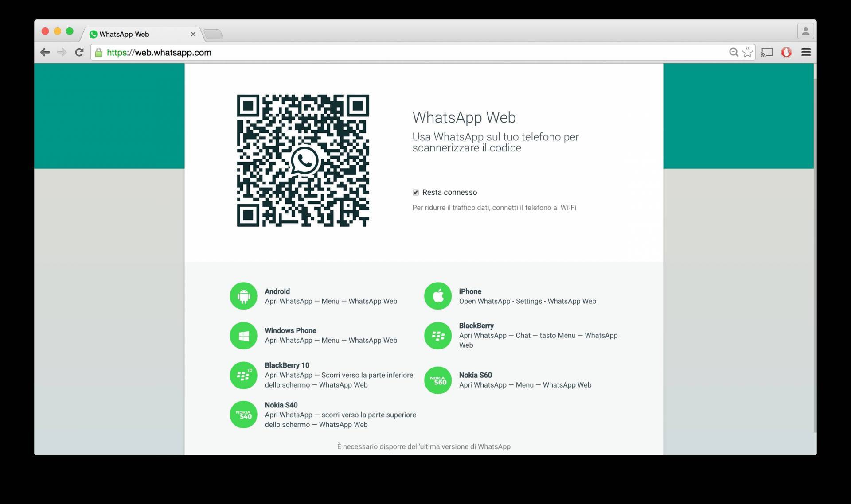Bookmark this page with the star icon

tap(748, 52)
